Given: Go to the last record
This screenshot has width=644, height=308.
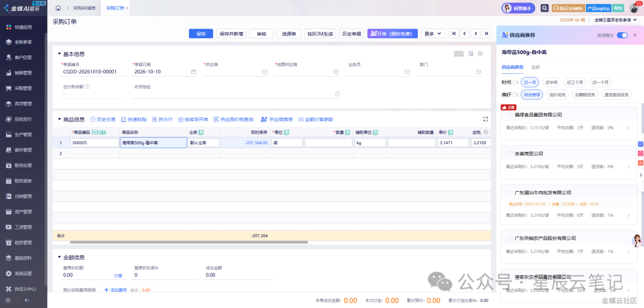Looking at the screenshot, I should [486, 33].
